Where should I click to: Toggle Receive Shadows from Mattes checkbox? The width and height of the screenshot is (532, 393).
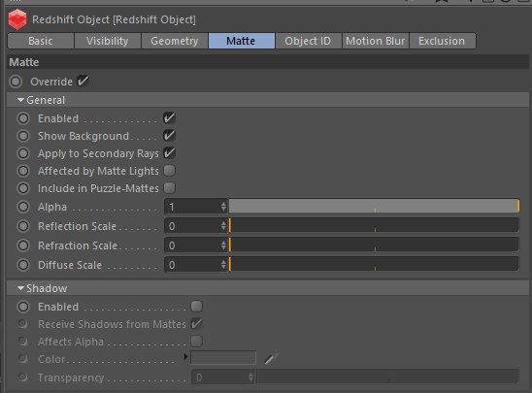(196, 324)
